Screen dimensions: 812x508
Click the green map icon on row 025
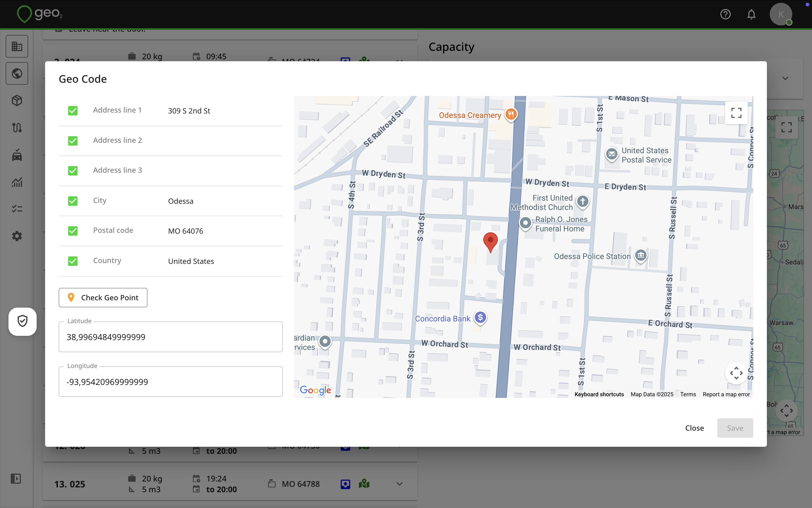pos(364,484)
